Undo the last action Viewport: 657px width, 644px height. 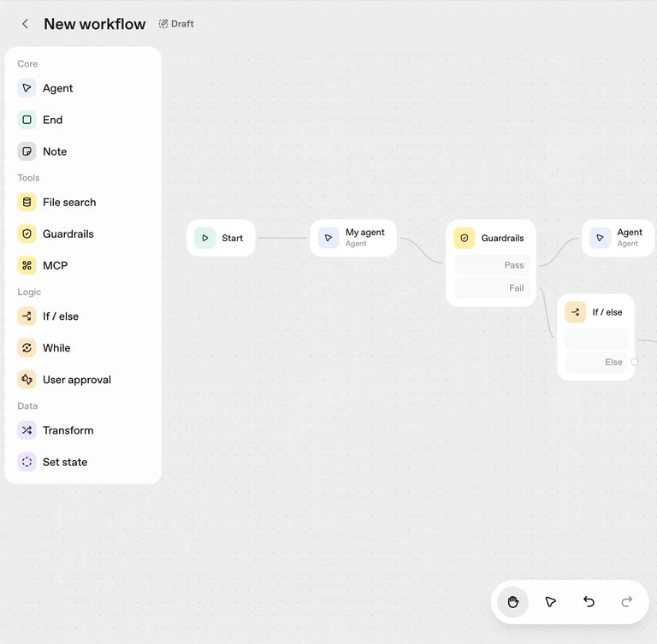[589, 602]
